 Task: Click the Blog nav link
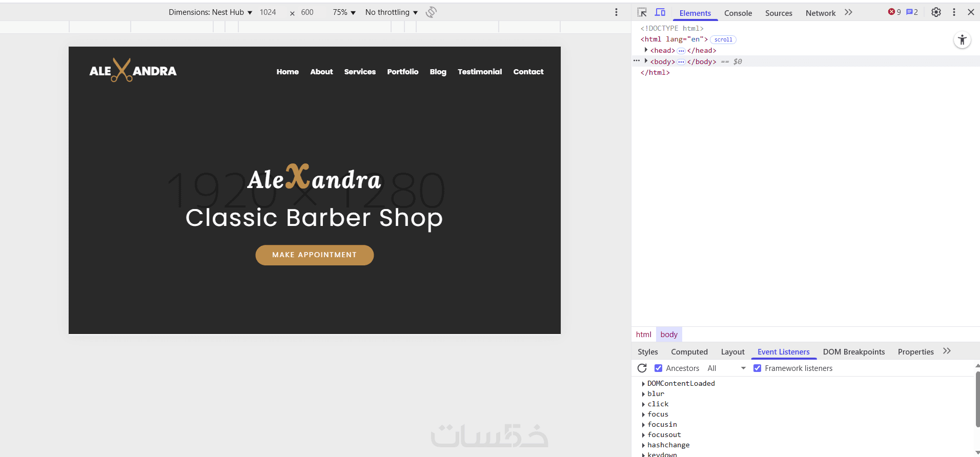438,72
